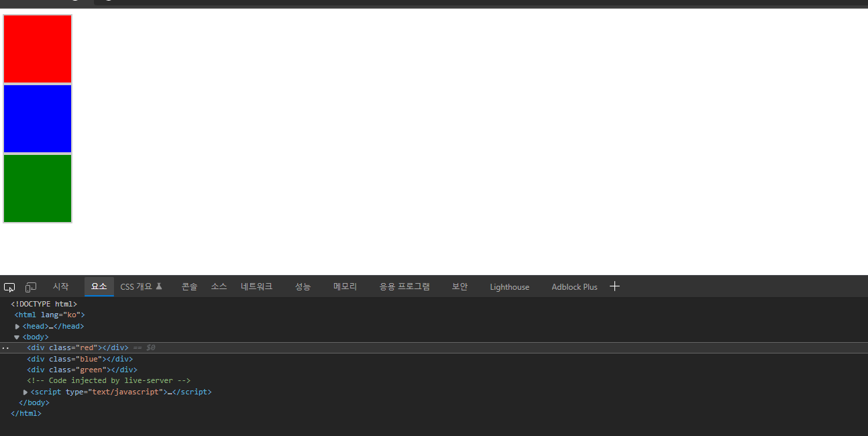
Task: Select the closing body tag
Action: tap(34, 403)
